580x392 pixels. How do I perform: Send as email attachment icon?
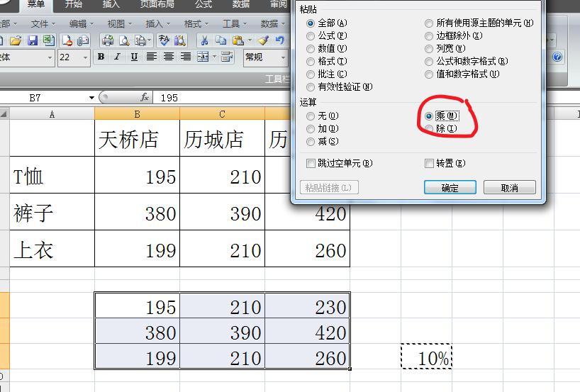83,40
